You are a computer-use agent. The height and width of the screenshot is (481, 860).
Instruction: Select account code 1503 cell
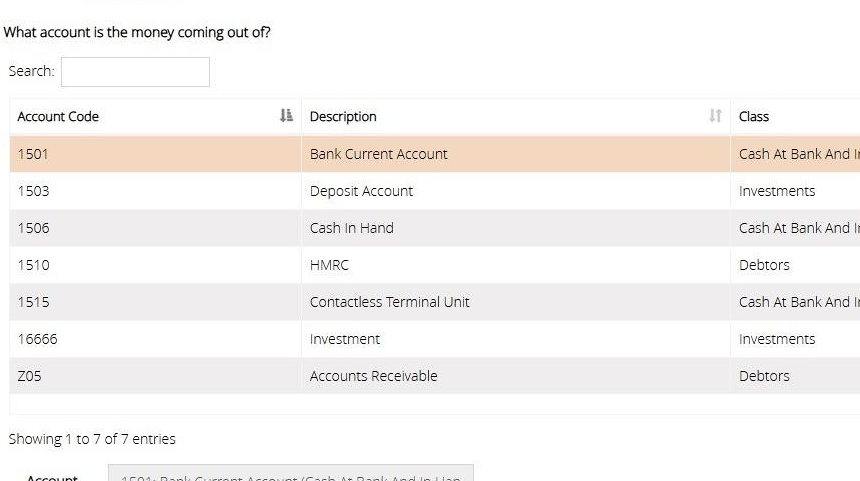(33, 191)
